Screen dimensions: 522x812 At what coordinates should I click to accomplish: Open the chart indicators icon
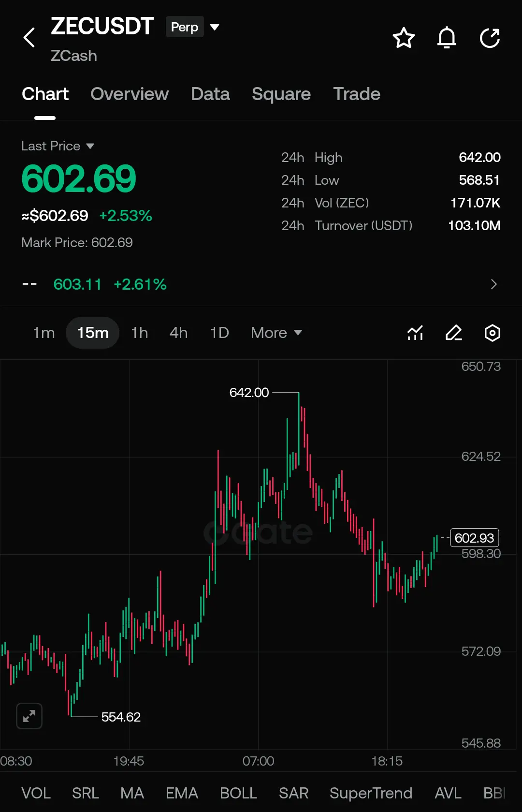pos(415,333)
